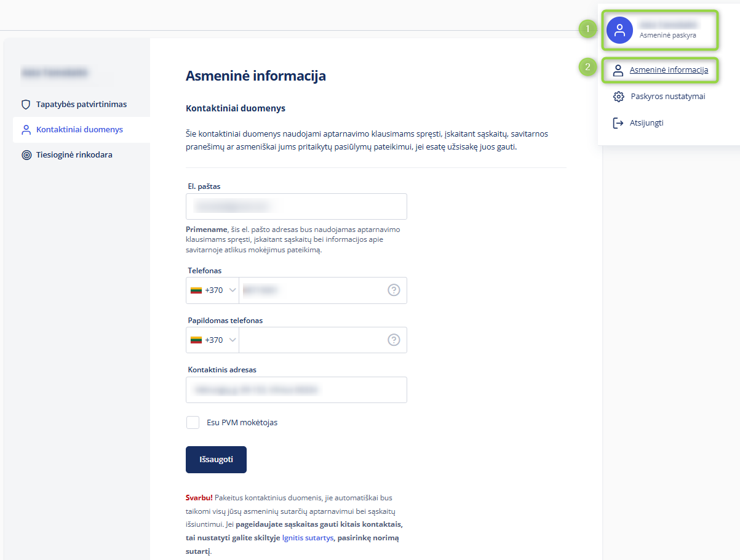The height and width of the screenshot is (560, 740).
Task: Open country code dropdown for Papildomas telefonas
Action: point(213,340)
